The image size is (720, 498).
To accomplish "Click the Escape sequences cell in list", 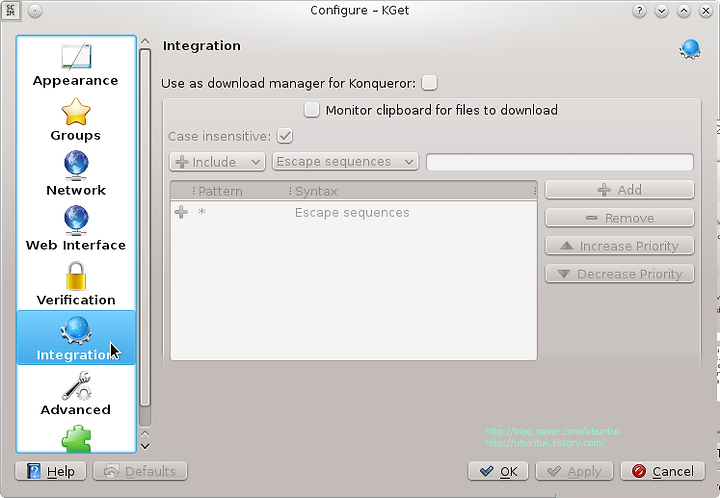I will point(352,213).
